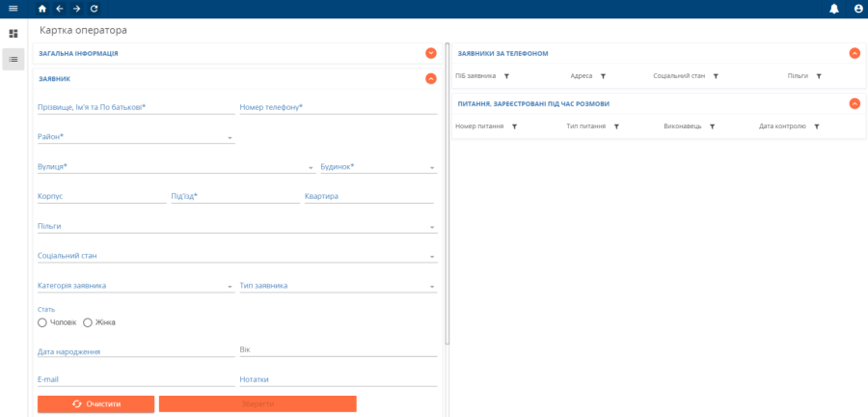
Task: Click into the Під'їзд field
Action: click(236, 197)
